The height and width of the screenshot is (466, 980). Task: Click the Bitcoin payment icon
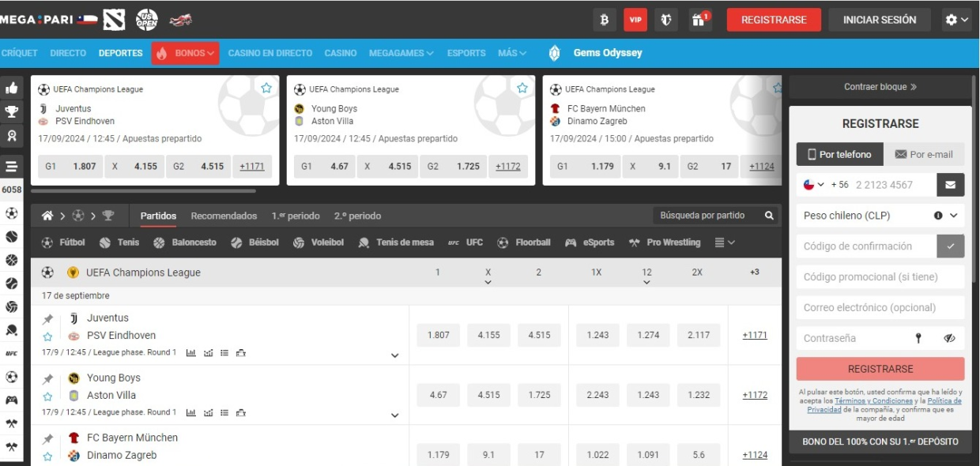point(605,20)
